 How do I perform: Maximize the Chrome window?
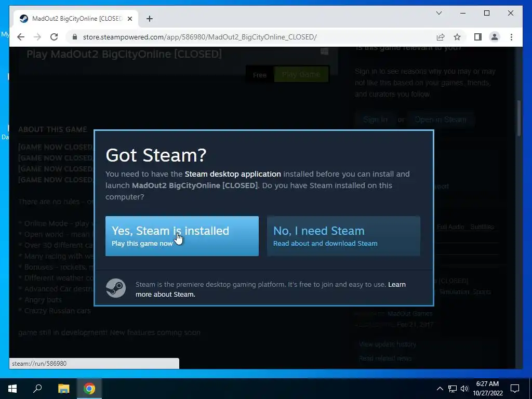tap(486, 13)
